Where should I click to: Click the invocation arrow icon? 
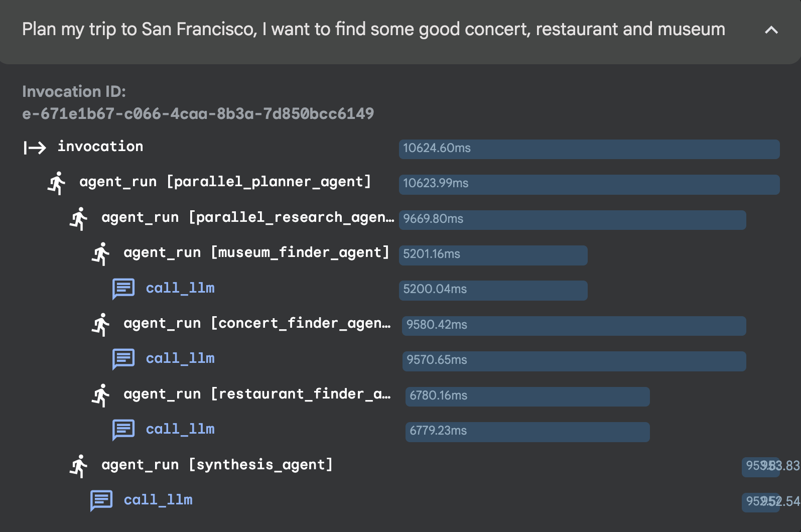pos(35,148)
